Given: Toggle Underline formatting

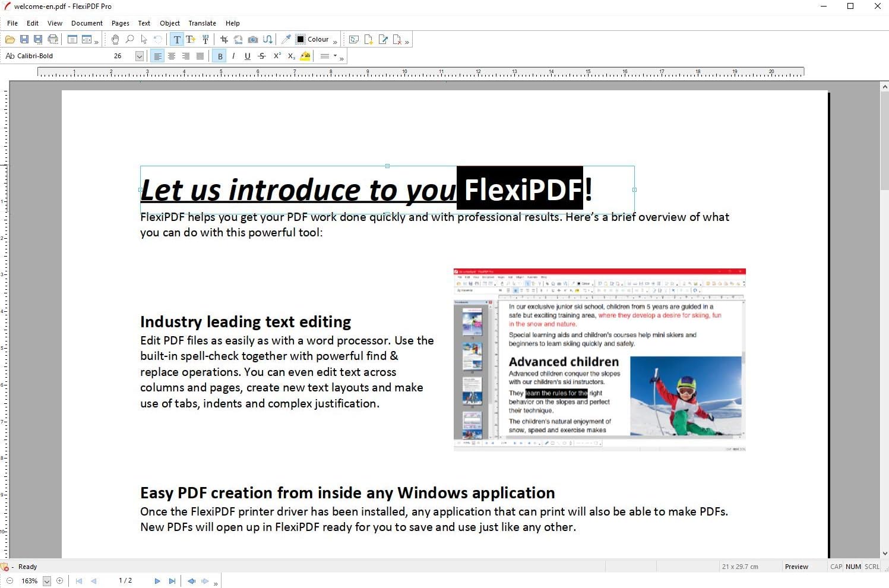Looking at the screenshot, I should pos(248,56).
